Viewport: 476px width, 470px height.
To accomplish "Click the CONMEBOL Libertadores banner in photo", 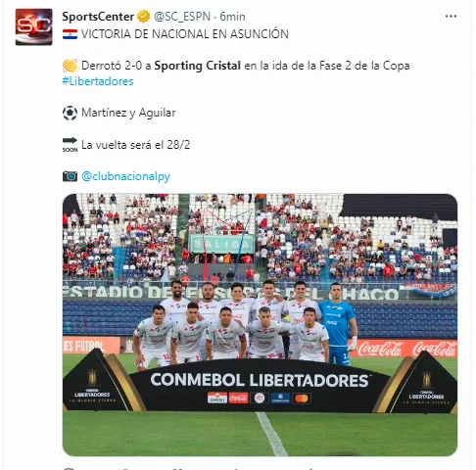I will click(260, 385).
